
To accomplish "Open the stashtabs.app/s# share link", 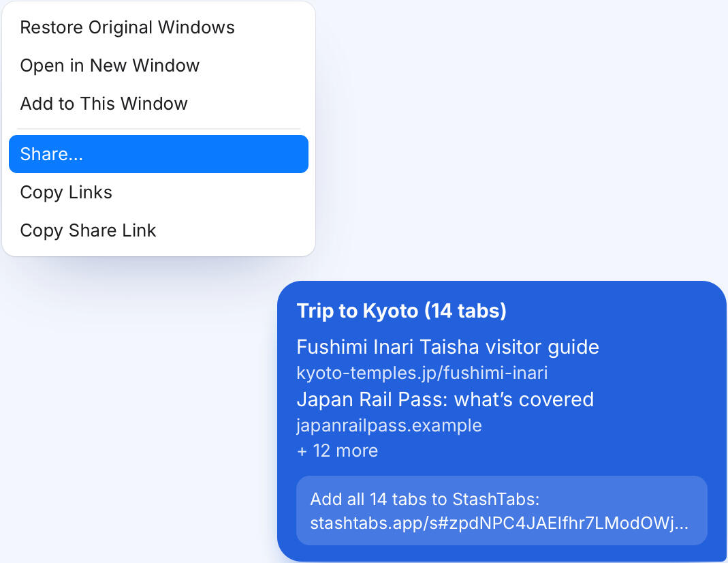I will click(x=499, y=523).
